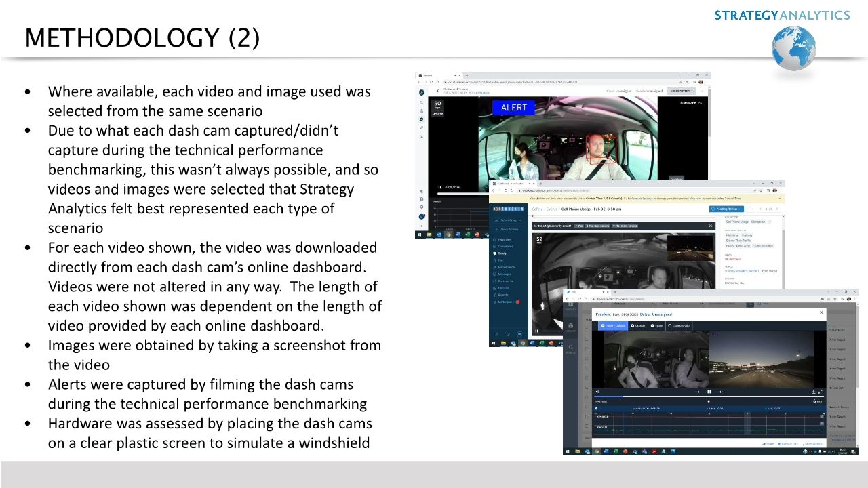
Task: Download the event clip via the download icon
Action: point(813,392)
